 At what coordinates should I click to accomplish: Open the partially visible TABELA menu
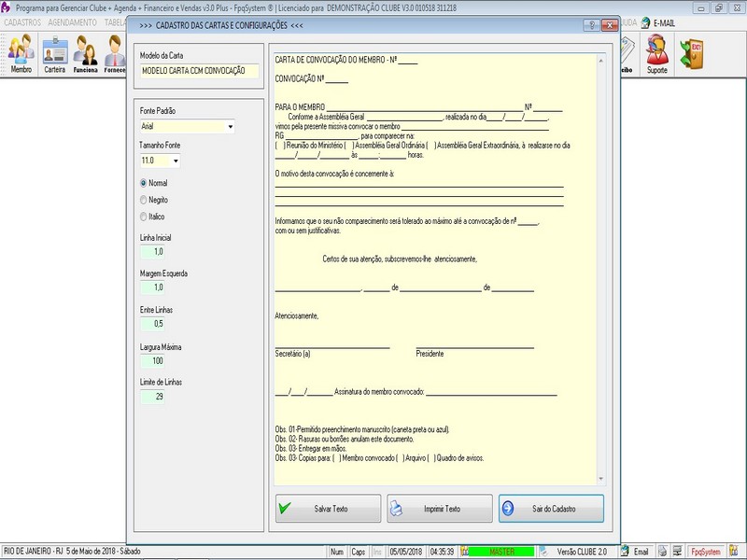click(x=115, y=22)
